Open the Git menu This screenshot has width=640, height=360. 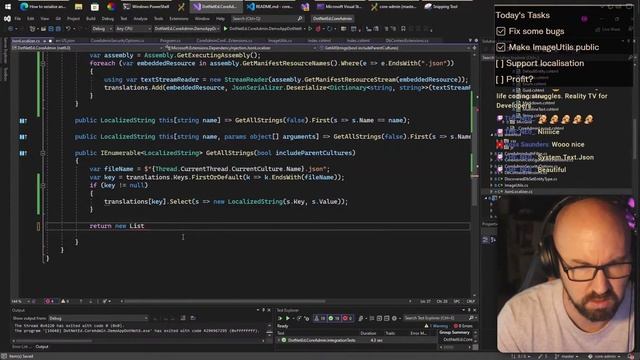tap(58, 18)
